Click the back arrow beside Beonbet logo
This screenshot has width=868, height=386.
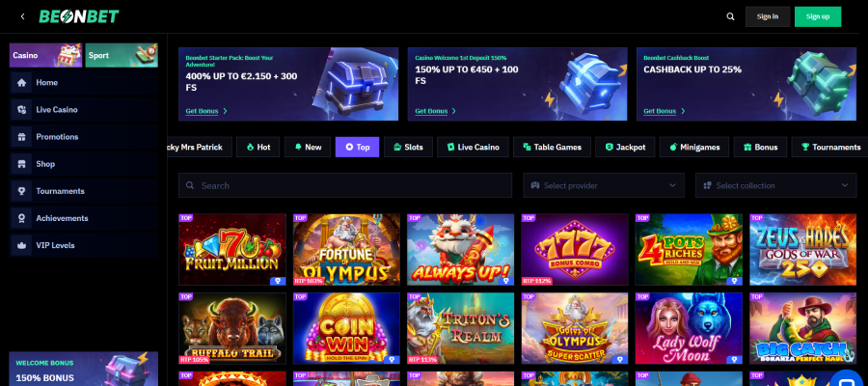coord(23,16)
